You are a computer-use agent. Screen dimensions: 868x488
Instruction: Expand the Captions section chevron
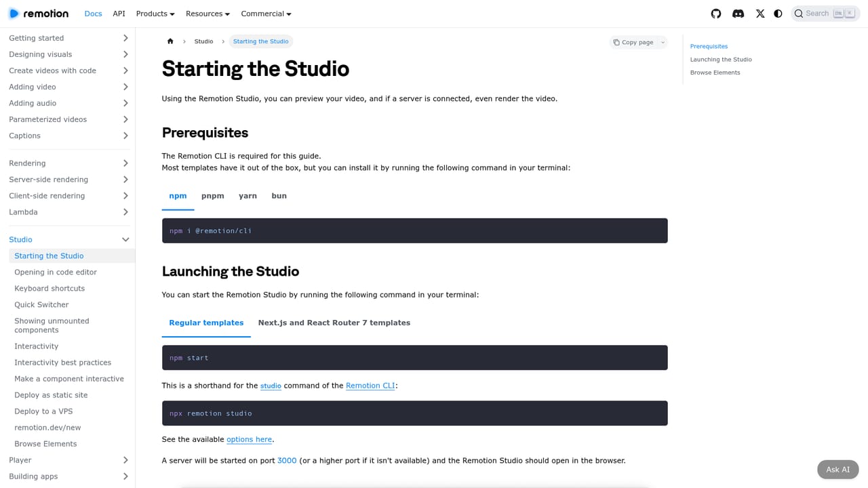coord(125,136)
